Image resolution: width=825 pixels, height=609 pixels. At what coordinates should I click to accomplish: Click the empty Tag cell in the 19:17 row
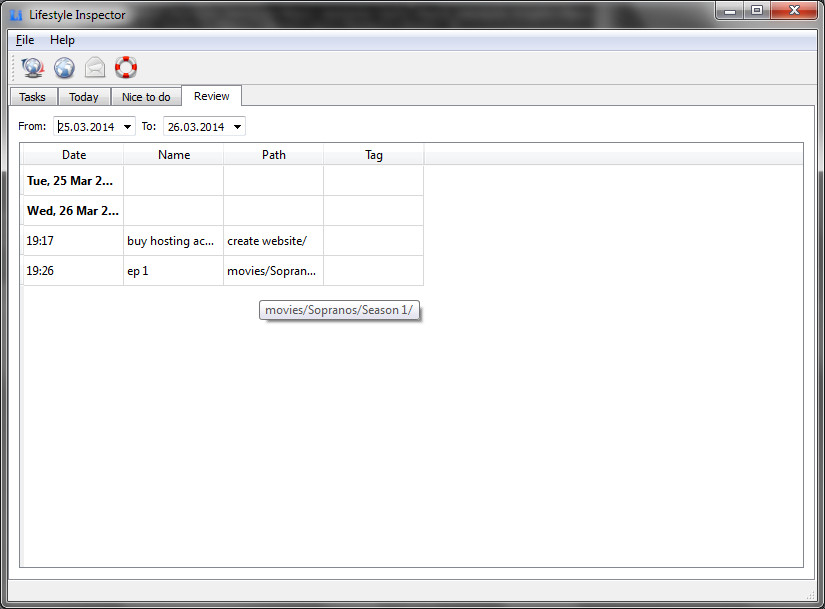tap(374, 241)
